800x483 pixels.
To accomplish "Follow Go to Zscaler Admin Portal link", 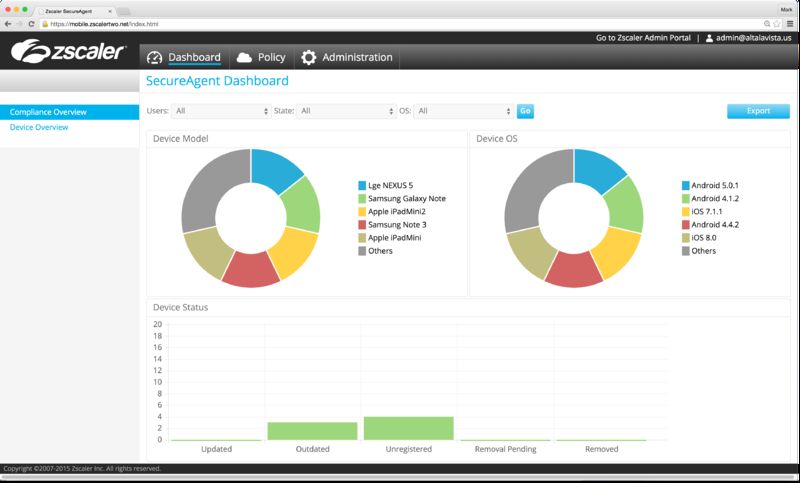I will [643, 38].
